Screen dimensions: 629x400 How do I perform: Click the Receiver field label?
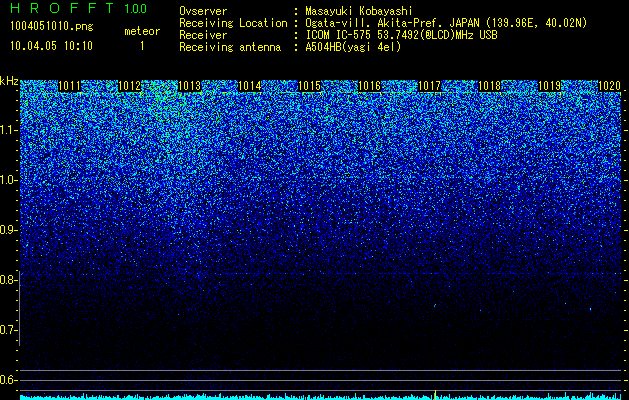pyautogui.click(x=203, y=35)
